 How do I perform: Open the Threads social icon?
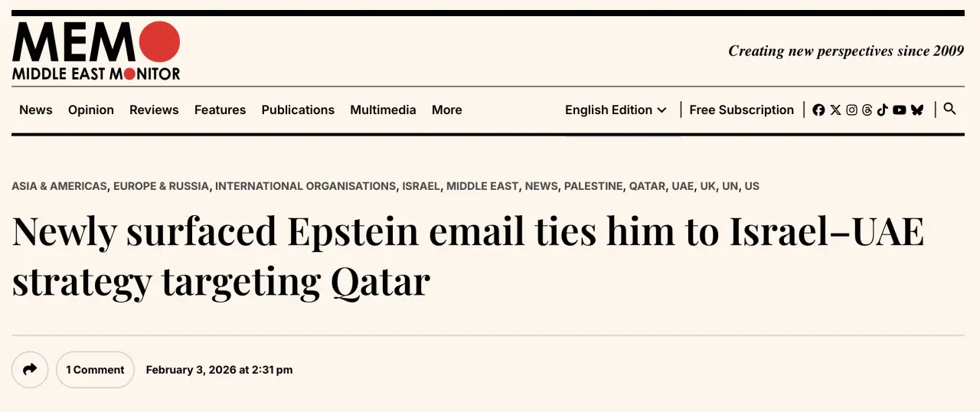point(867,110)
